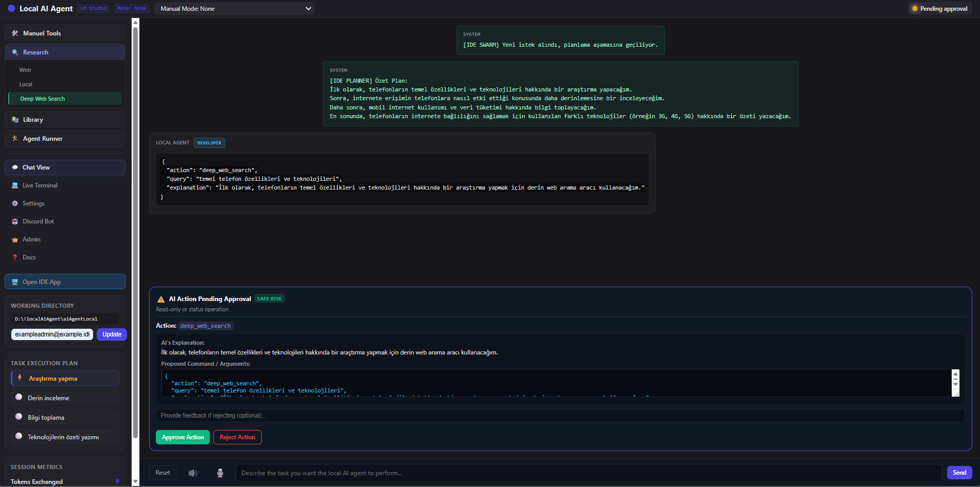Screen dimensions: 980x487
Task: Open the Web research item
Action: 65,70
